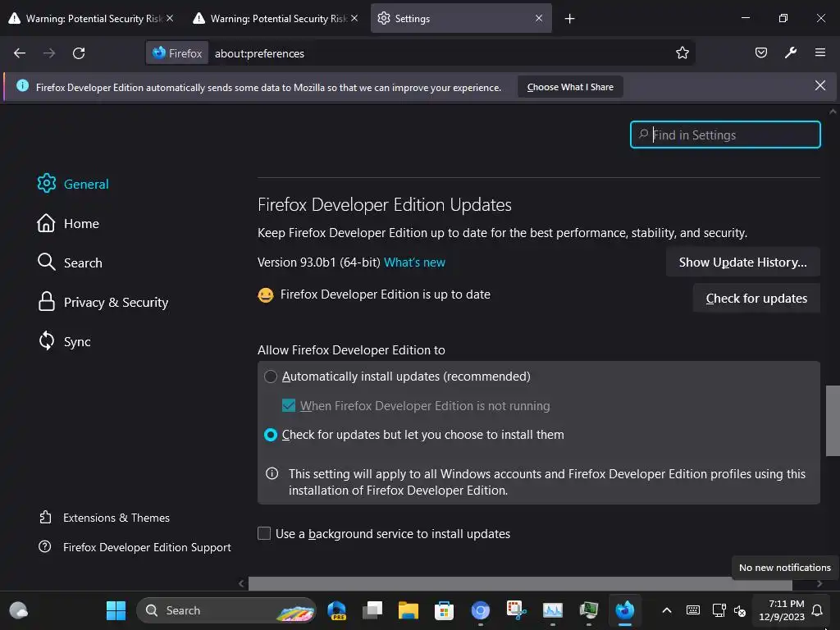
Task: Open the developer tools wrench icon
Action: click(790, 52)
